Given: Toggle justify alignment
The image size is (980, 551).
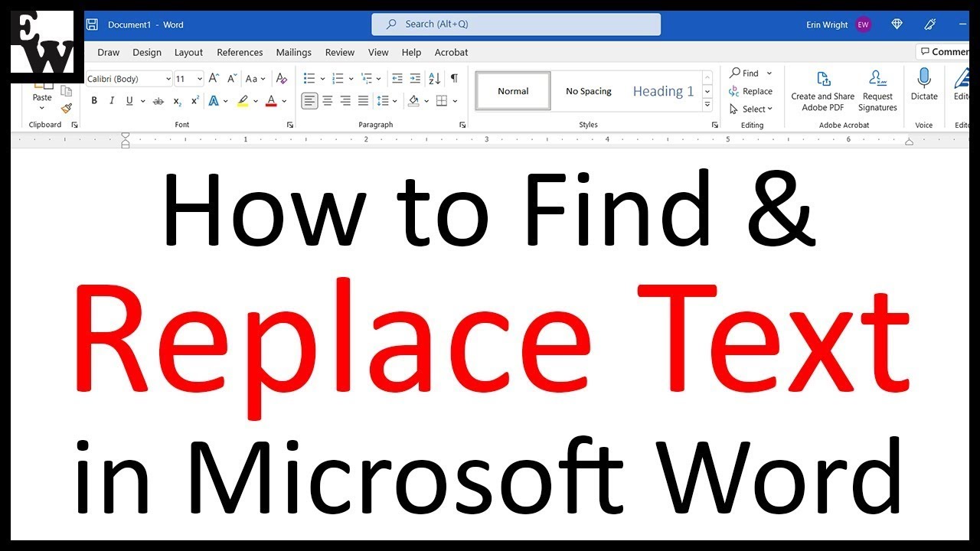Looking at the screenshot, I should 363,101.
